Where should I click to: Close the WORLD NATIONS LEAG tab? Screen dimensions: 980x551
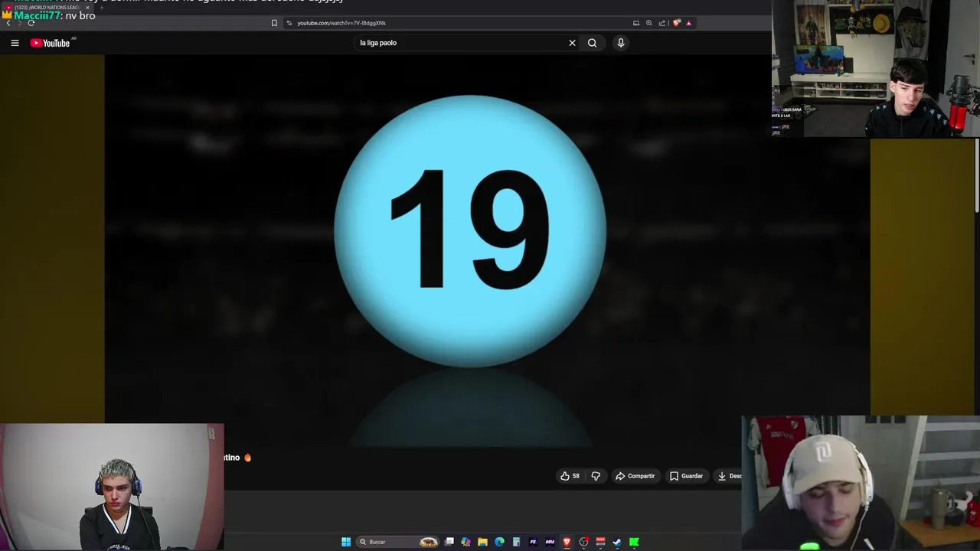click(87, 8)
